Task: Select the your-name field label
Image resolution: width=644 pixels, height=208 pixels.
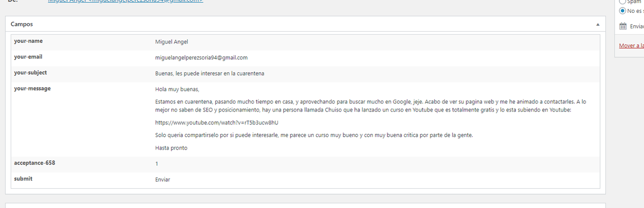Action: pos(28,41)
